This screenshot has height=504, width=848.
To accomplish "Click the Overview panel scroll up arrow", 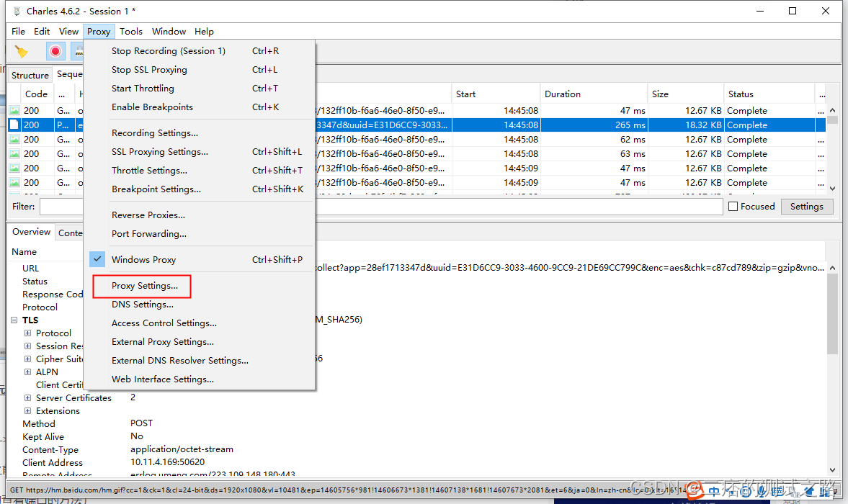I will [832, 268].
